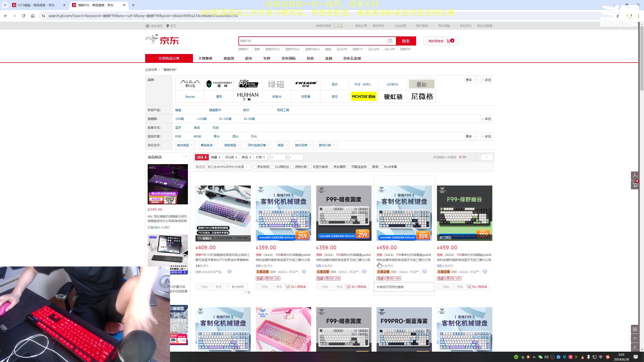Tick the 对比 checkbox on ¥409.00 keyboard
Viewport: 644px width, 362px height.
199,287
